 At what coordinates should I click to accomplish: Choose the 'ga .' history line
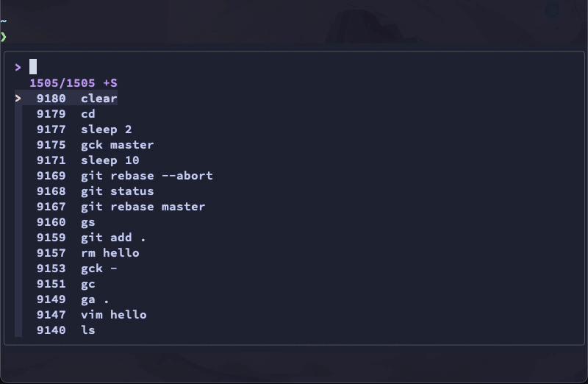pos(95,299)
